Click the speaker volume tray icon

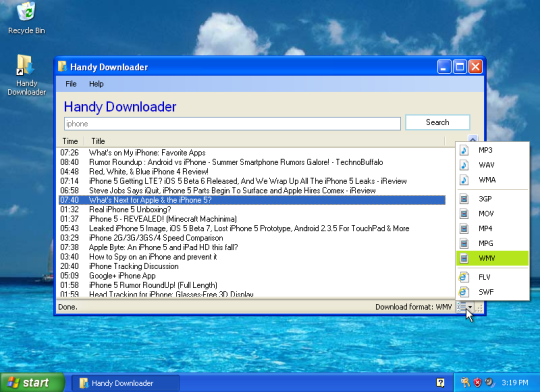[x=489, y=382]
